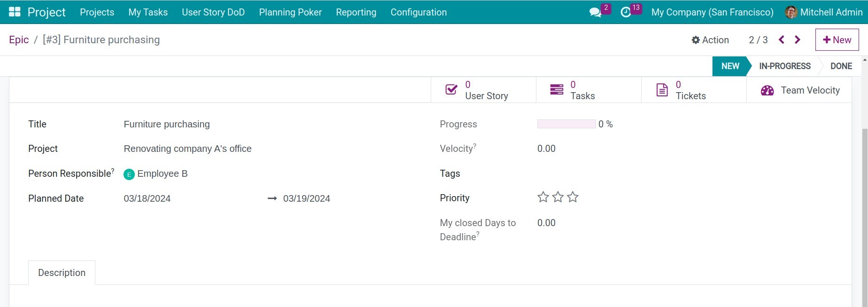Screen dimensions: 868x307
Task: Open the Planning Poker menu
Action: (x=290, y=12)
